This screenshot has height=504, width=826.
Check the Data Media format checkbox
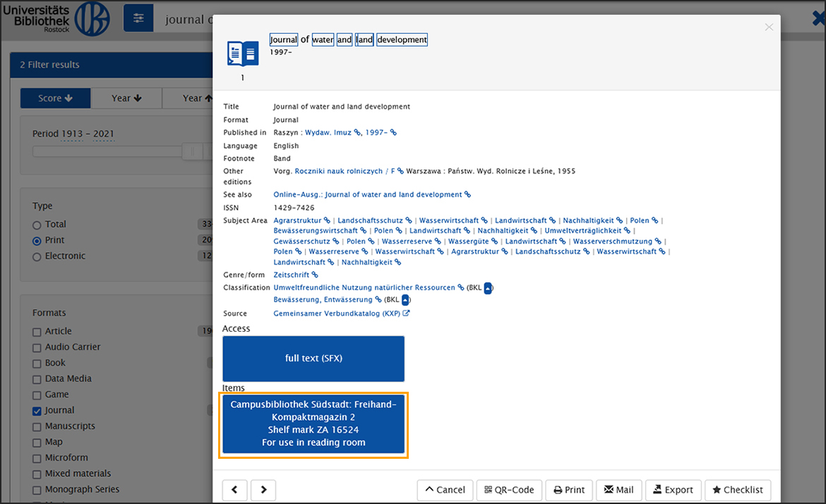coord(37,380)
